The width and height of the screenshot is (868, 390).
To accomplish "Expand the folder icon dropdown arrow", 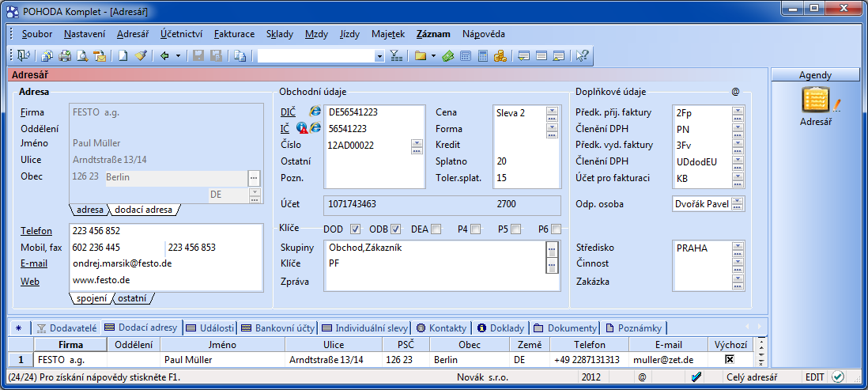I will (433, 55).
